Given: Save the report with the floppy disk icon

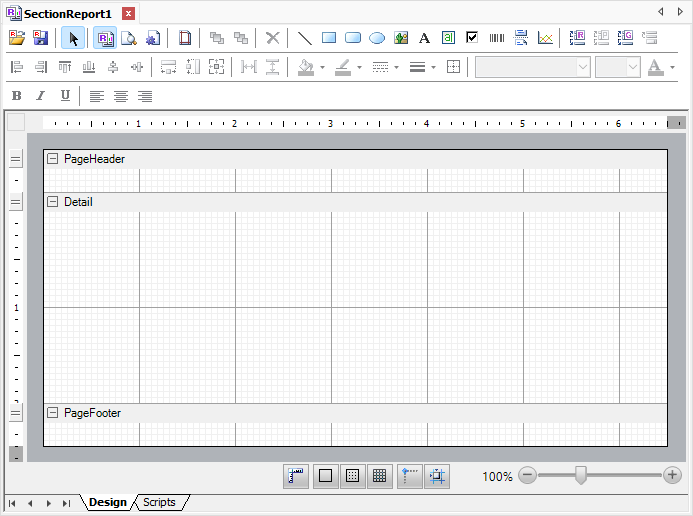Looking at the screenshot, I should coord(41,38).
